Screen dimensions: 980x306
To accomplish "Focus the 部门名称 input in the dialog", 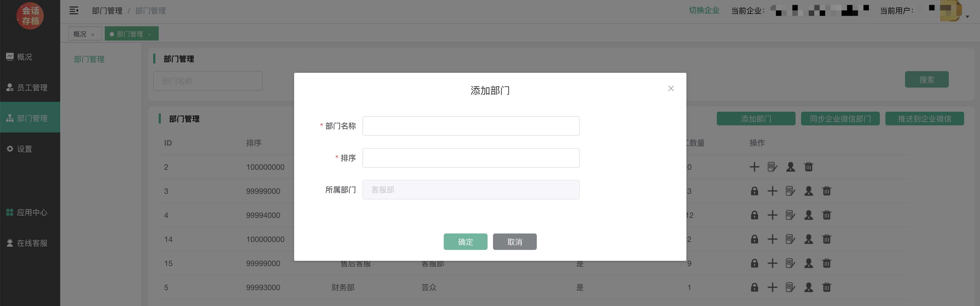I will (471, 126).
